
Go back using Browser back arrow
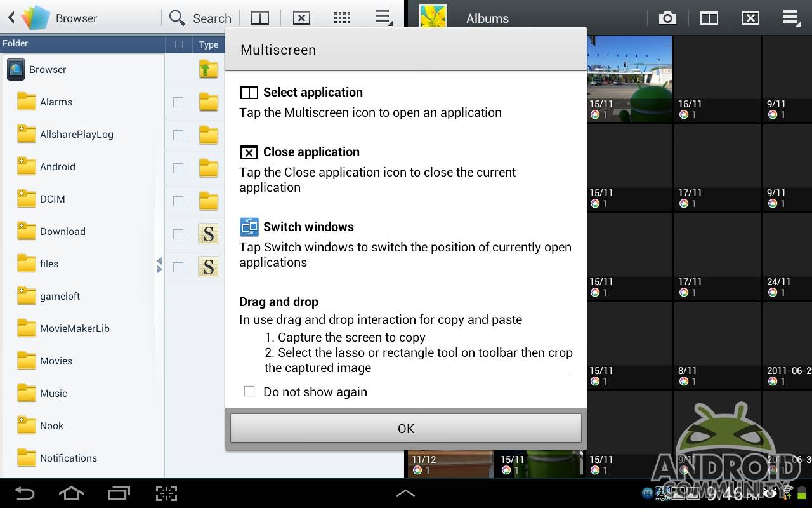click(11, 18)
